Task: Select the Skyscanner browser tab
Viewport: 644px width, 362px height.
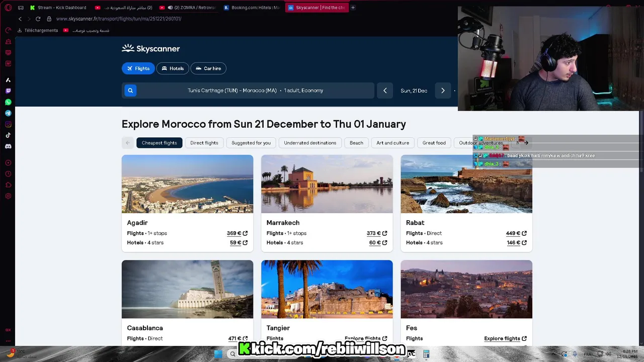Action: pyautogui.click(x=316, y=8)
